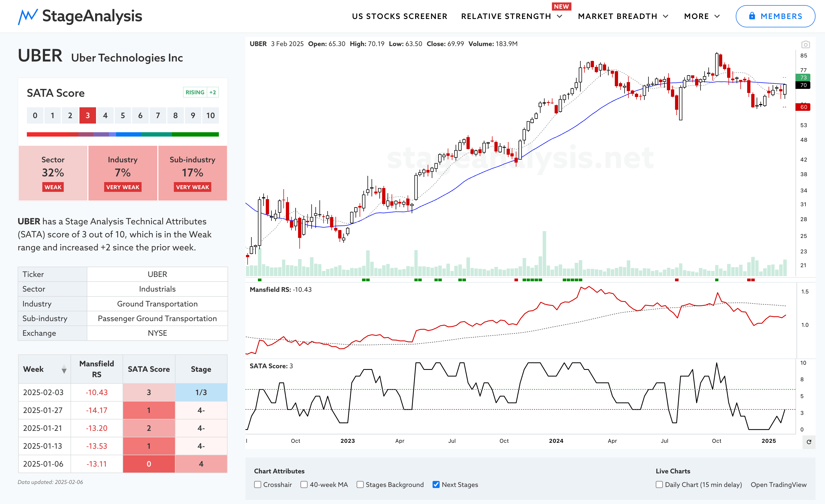Click the Members lock icon
The width and height of the screenshot is (825, 504).
pyautogui.click(x=752, y=16)
